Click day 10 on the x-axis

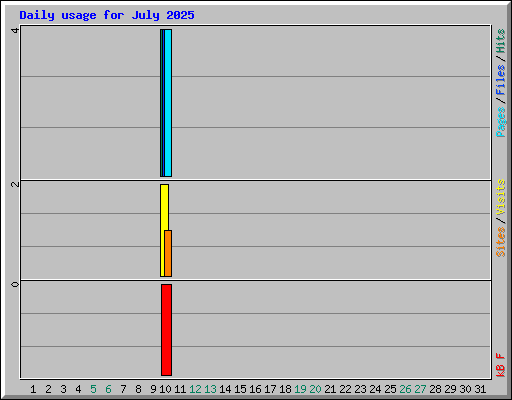click(165, 389)
